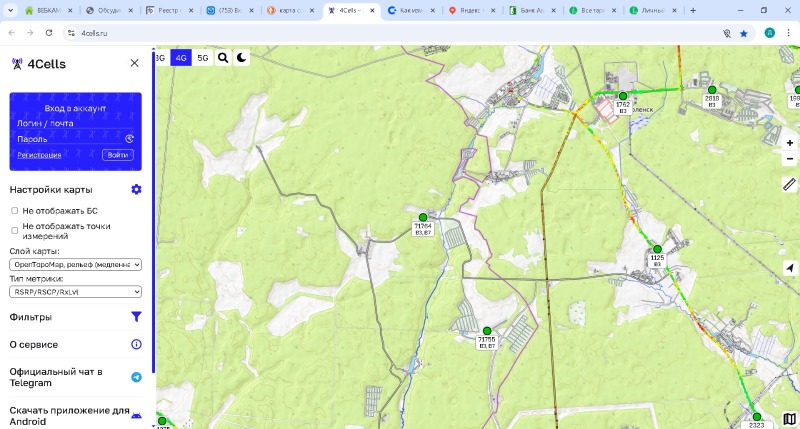The width and height of the screenshot is (800, 429).
Task: Click the Telegram chat icon
Action: click(136, 377)
